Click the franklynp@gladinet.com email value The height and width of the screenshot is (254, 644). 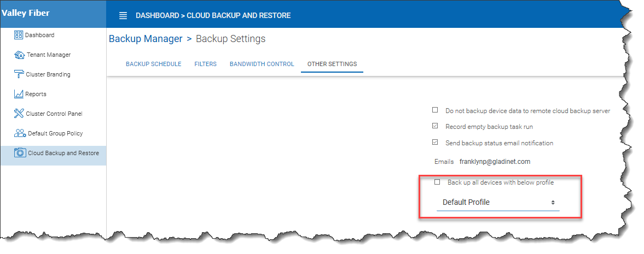click(495, 162)
